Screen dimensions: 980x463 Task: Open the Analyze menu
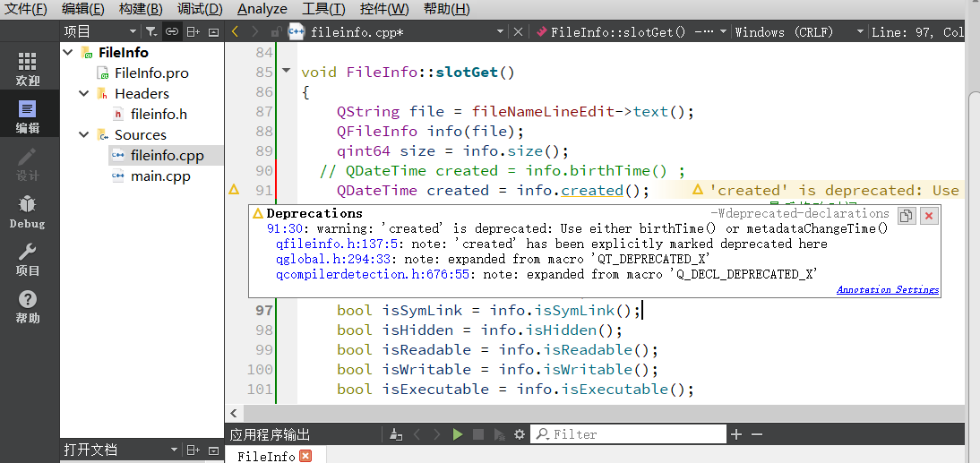coord(262,9)
